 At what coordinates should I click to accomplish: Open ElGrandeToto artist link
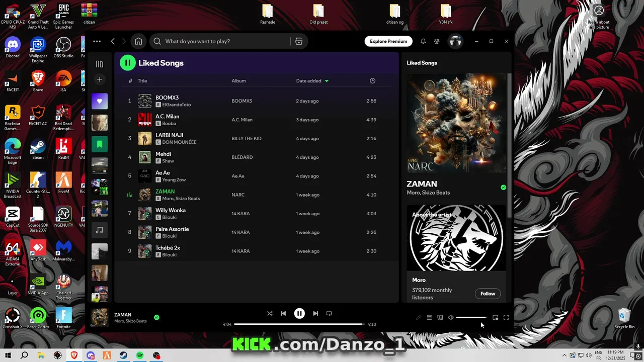(x=176, y=105)
